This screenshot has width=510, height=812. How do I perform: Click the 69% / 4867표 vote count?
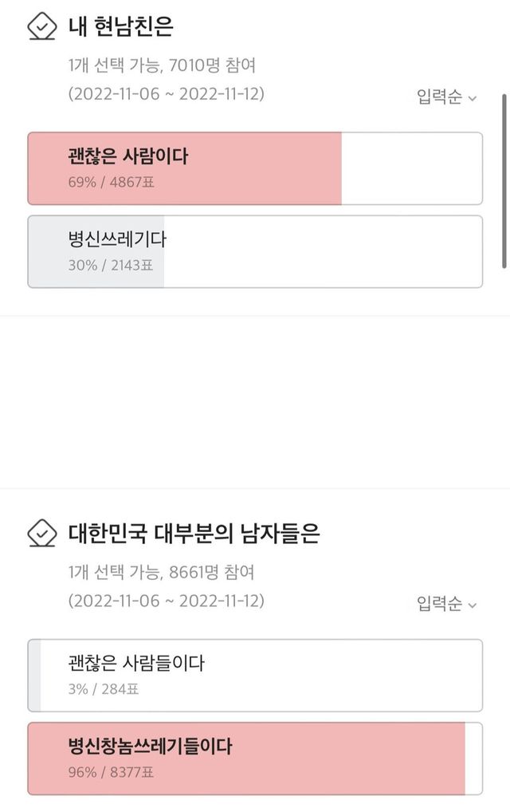(110, 182)
